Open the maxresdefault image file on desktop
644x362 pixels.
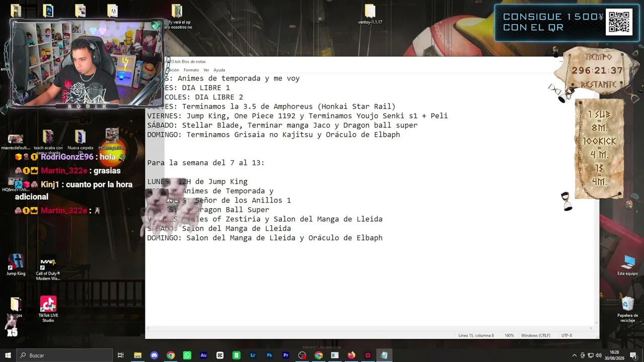click(15, 142)
